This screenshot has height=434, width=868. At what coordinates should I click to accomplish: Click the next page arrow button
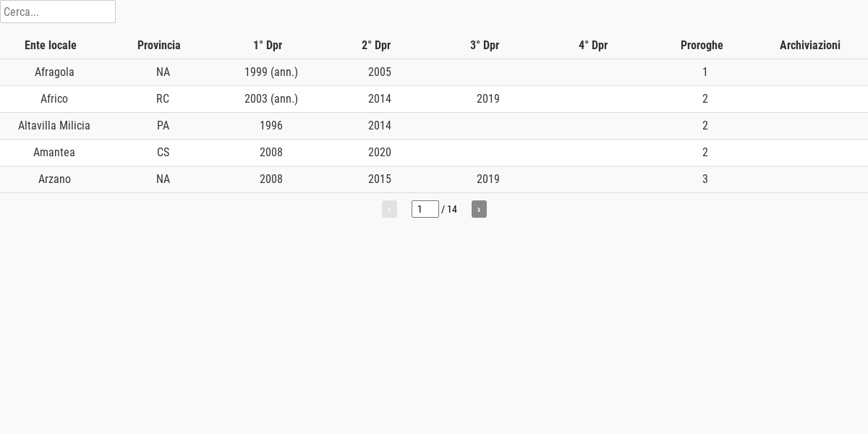[479, 209]
